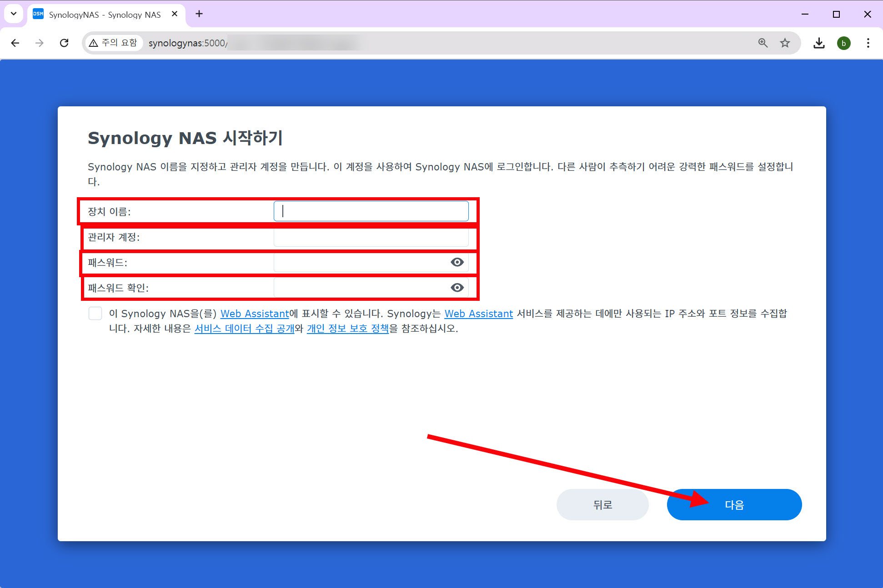
Task: Show password with eye icon in 패스워드 field
Action: pyautogui.click(x=457, y=262)
